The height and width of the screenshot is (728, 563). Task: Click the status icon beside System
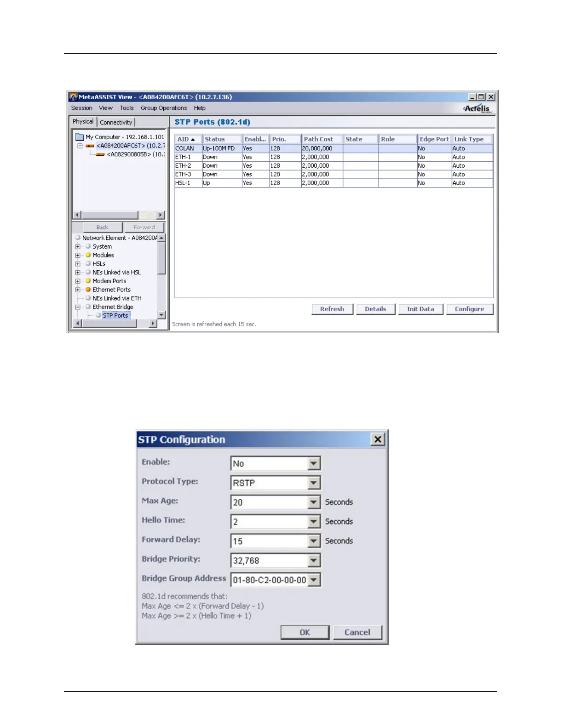point(88,246)
